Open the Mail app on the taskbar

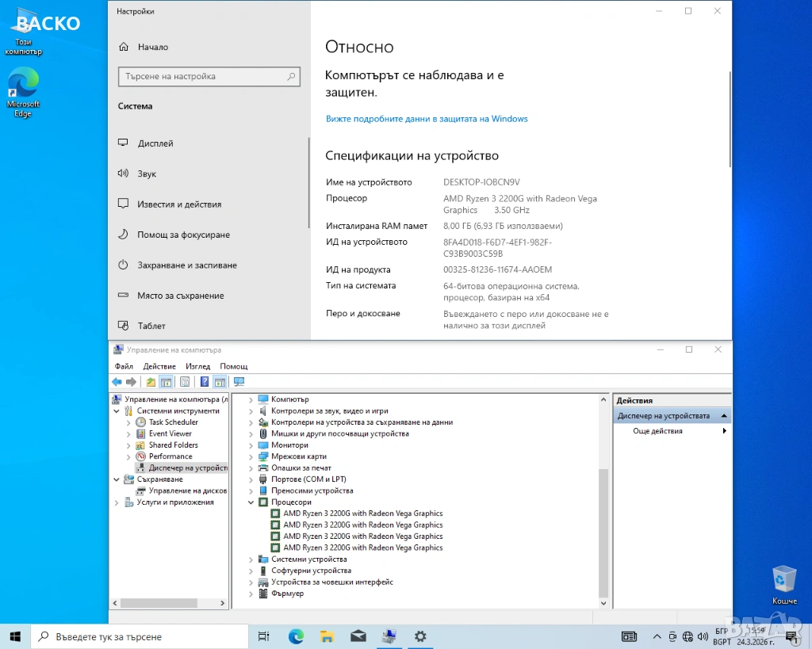coord(358,636)
